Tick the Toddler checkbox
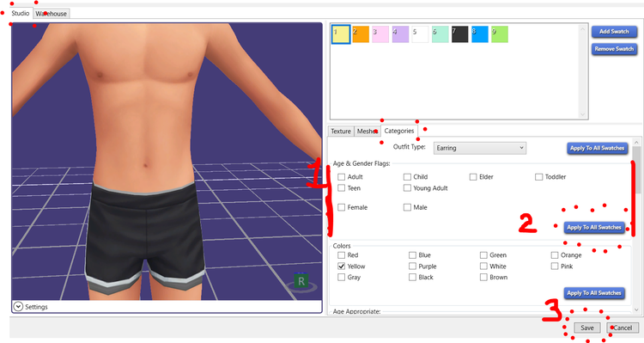644x343 pixels. 539,177
